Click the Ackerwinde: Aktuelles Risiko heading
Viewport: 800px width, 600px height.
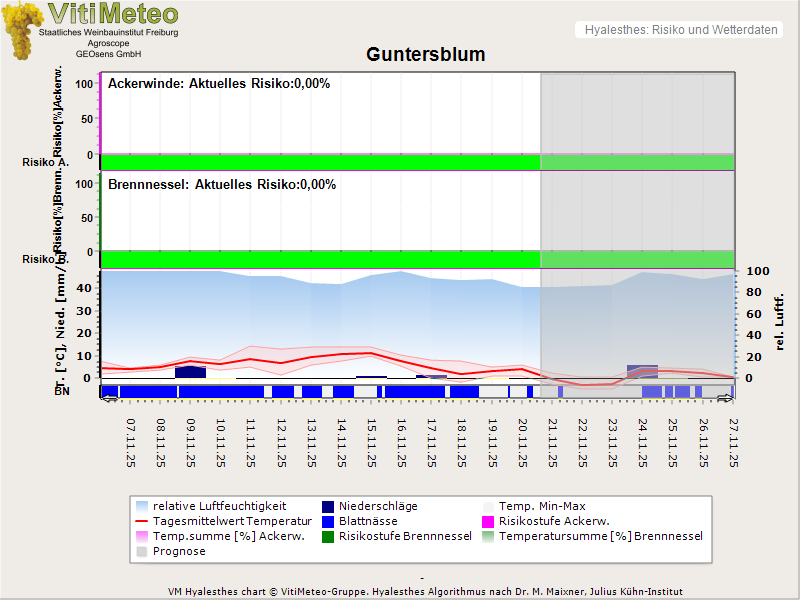pos(219,84)
